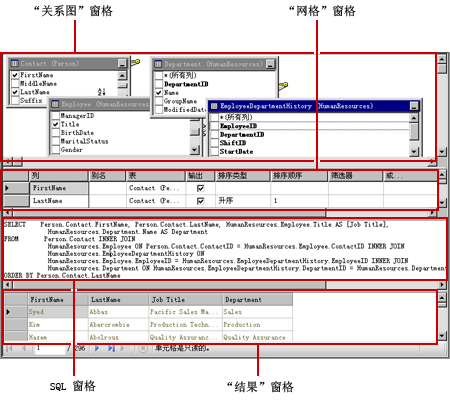Click the Quality Assurance department cell
The width and height of the screenshot is (450, 402).
click(257, 337)
